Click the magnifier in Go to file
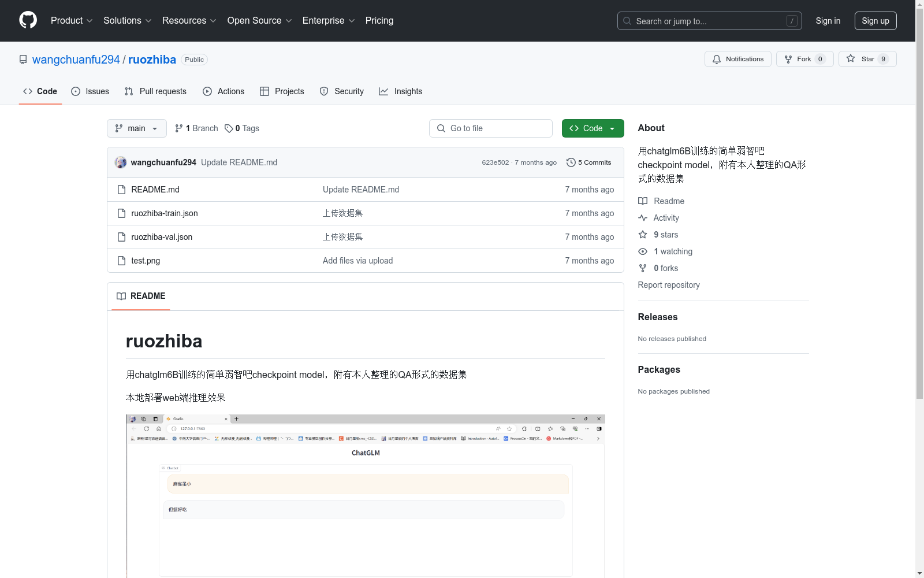The image size is (924, 578). pos(441,128)
